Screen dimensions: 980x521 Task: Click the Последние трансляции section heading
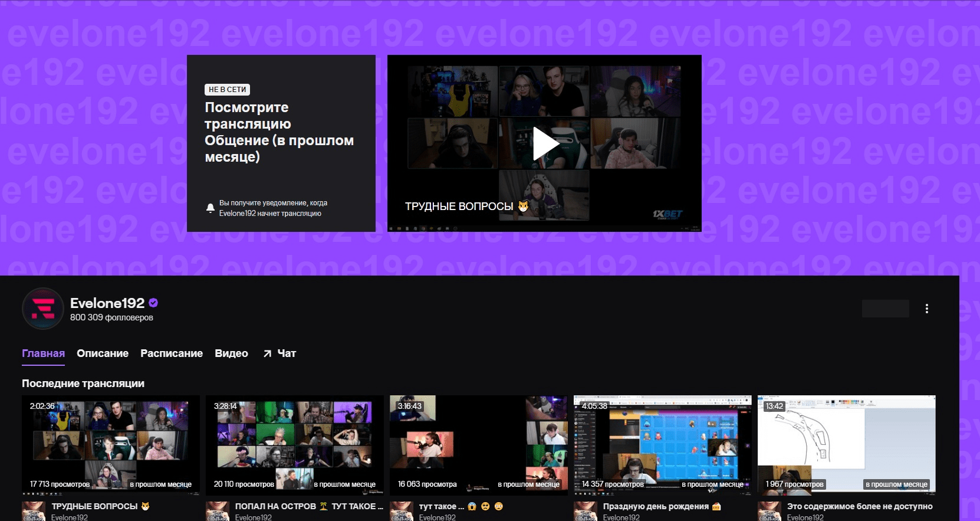click(x=83, y=384)
